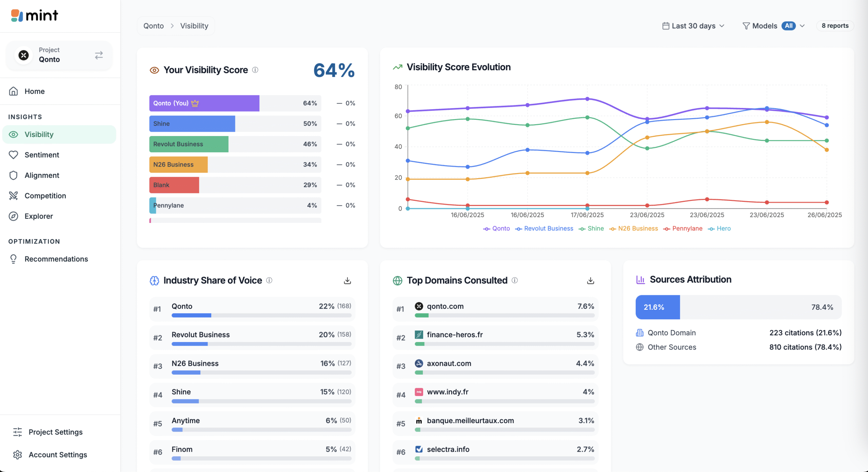Click the mint logo
Screen dimensions: 868x472
pos(35,15)
